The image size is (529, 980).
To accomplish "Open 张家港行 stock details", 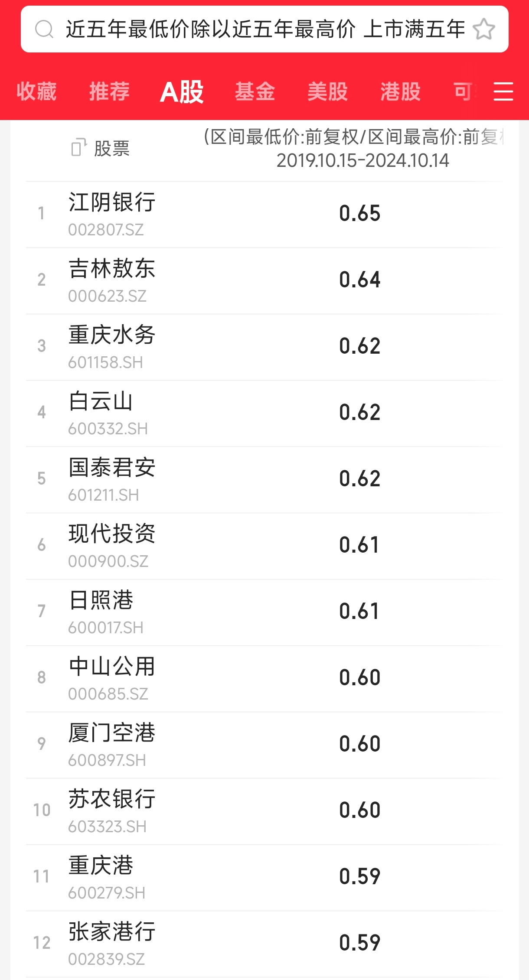I will 112,943.
